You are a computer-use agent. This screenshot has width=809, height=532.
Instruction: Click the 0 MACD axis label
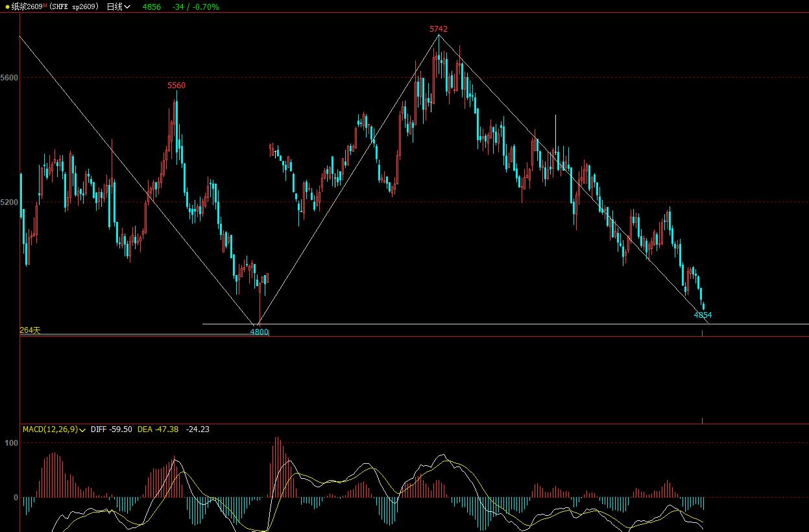coord(16,498)
